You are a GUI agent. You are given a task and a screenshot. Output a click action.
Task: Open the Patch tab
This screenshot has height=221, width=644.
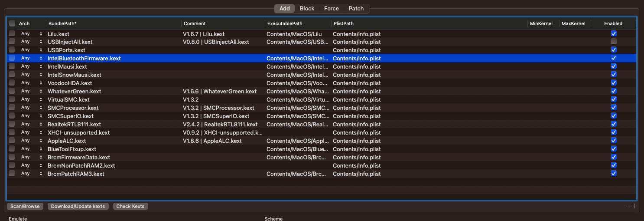point(356,9)
